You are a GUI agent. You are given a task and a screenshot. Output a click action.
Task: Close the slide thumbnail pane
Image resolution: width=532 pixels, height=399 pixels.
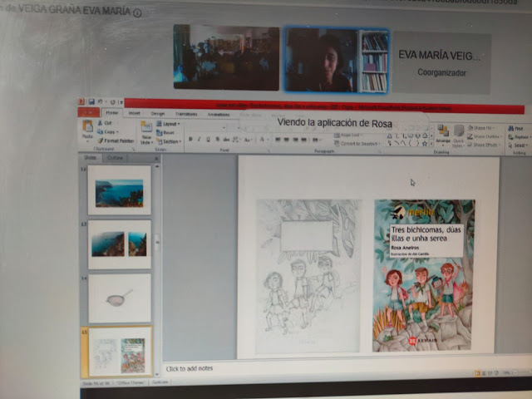click(156, 159)
